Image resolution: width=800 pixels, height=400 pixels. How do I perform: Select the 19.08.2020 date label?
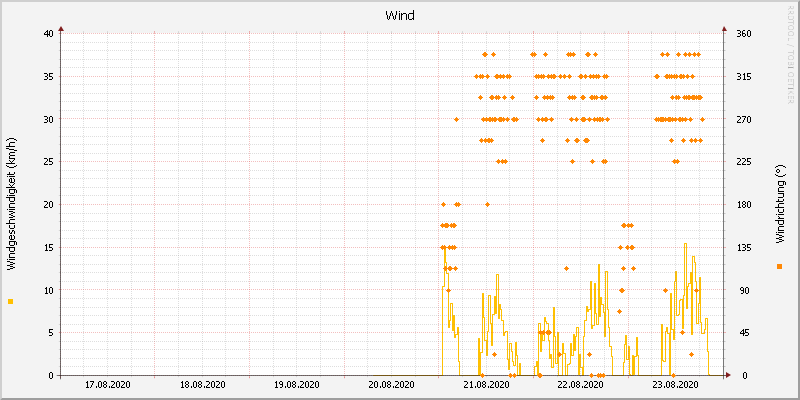pyautogui.click(x=297, y=385)
